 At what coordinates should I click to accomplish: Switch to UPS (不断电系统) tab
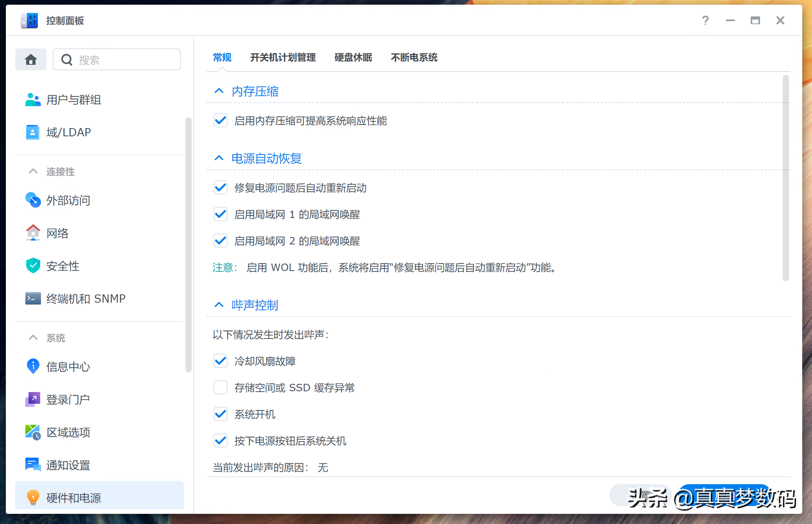414,58
